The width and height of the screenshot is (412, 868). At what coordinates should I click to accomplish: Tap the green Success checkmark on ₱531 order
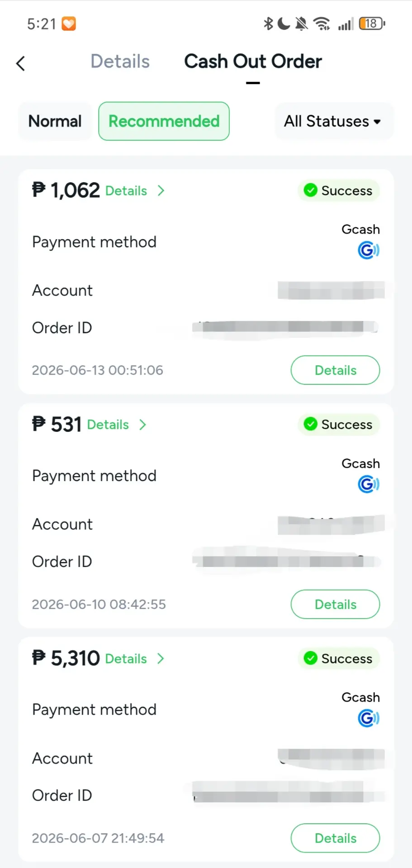click(x=310, y=424)
